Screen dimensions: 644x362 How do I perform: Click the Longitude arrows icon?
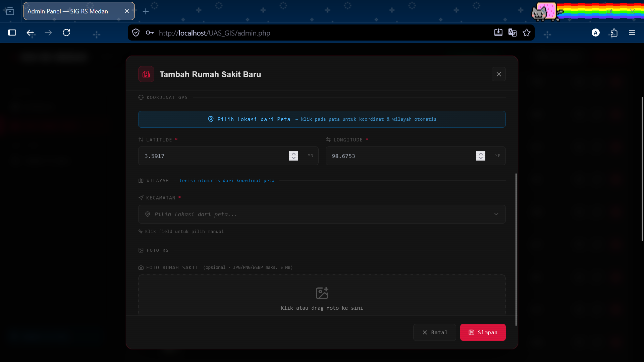click(328, 140)
